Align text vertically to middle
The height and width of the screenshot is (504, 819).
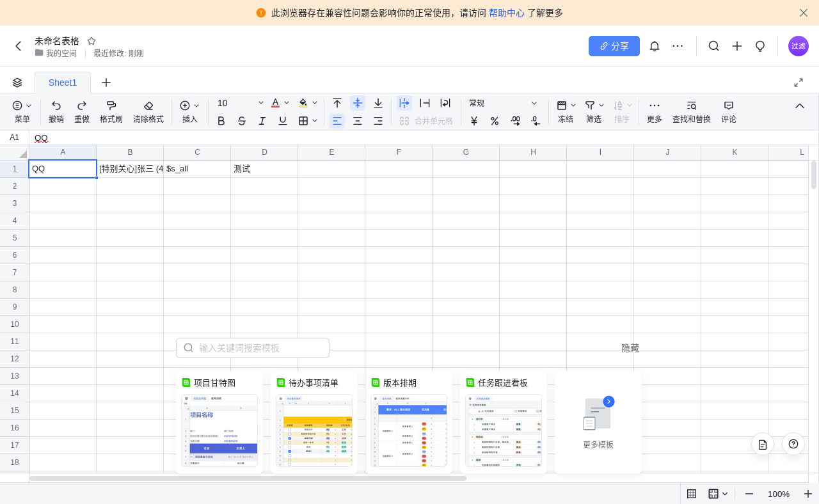(x=358, y=103)
